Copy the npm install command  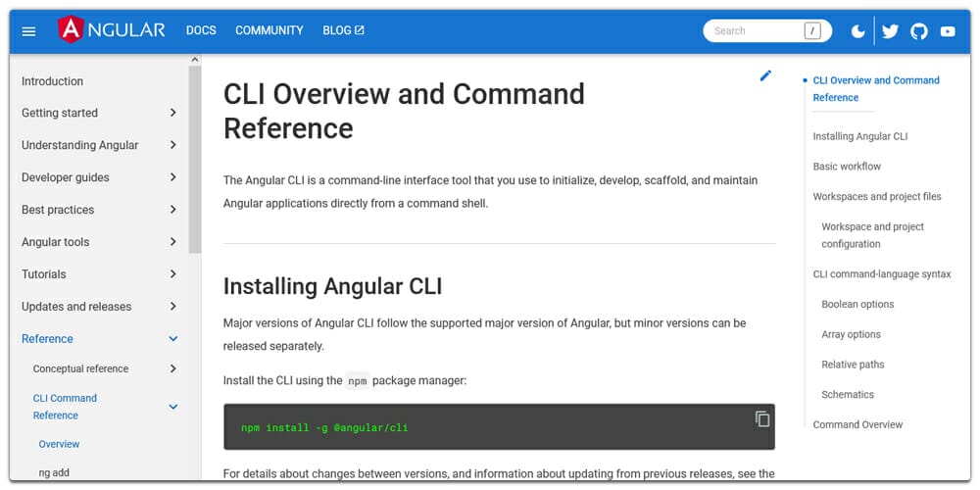coord(761,418)
